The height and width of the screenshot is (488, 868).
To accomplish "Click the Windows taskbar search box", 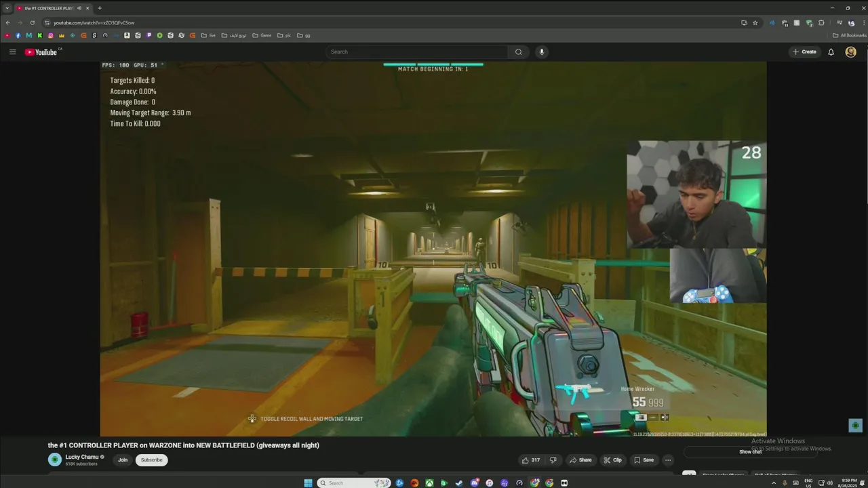I will [x=354, y=483].
